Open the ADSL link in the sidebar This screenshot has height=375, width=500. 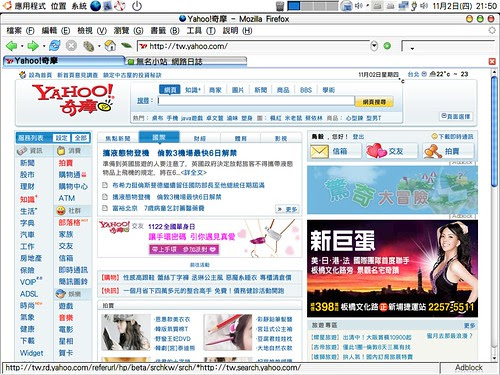pyautogui.click(x=29, y=294)
